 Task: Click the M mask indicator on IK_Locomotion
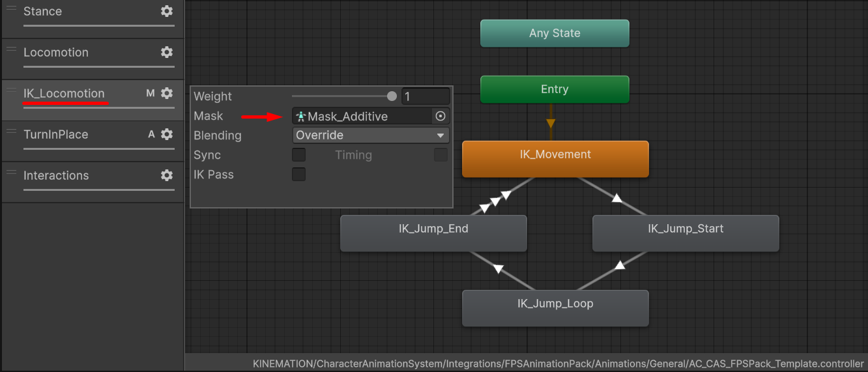click(x=151, y=94)
